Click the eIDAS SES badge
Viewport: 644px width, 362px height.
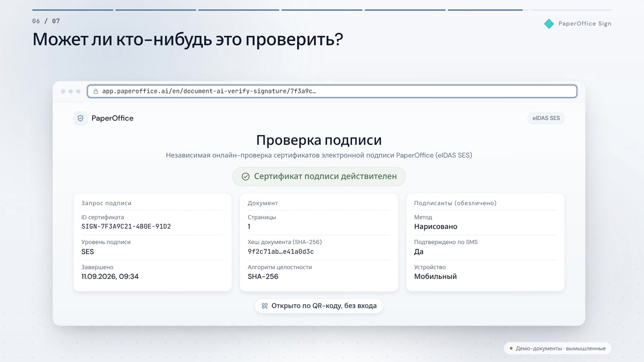[x=546, y=118]
